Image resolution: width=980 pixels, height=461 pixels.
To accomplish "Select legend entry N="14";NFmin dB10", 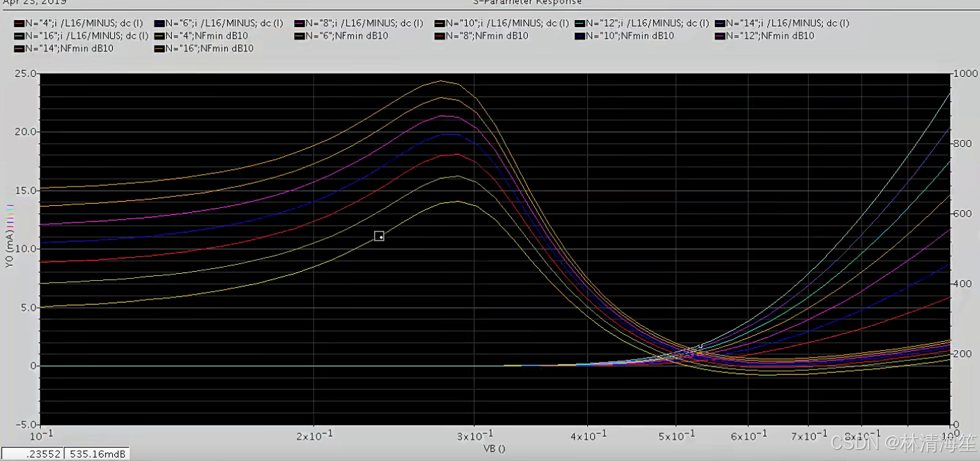I will point(64,49).
